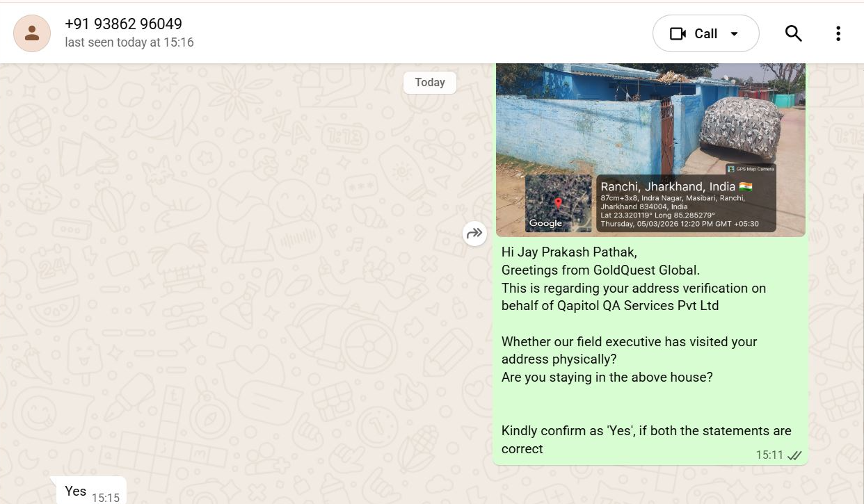Click the 15:11 message timestamp
Viewport: 864px width, 504px height.
point(769,455)
